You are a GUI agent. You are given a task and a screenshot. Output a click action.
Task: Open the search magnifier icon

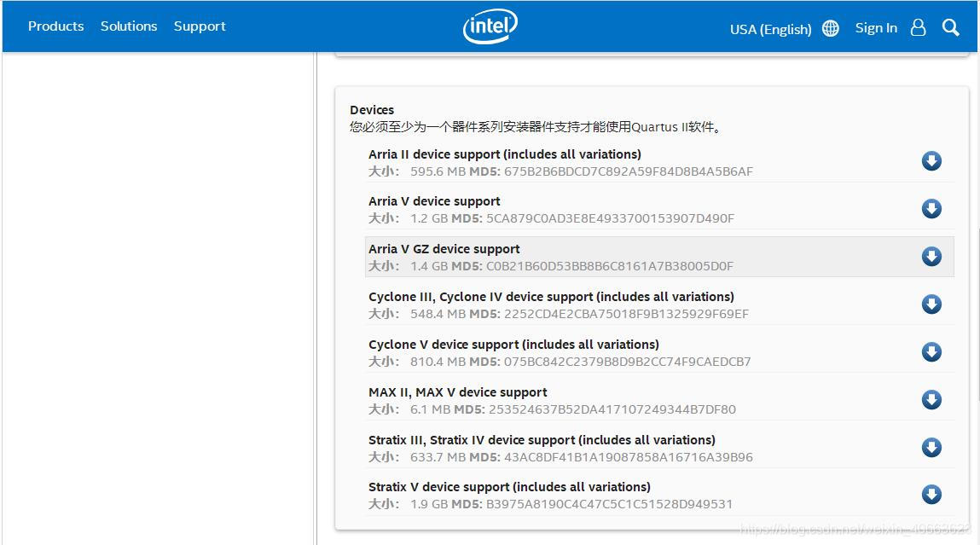coord(951,27)
